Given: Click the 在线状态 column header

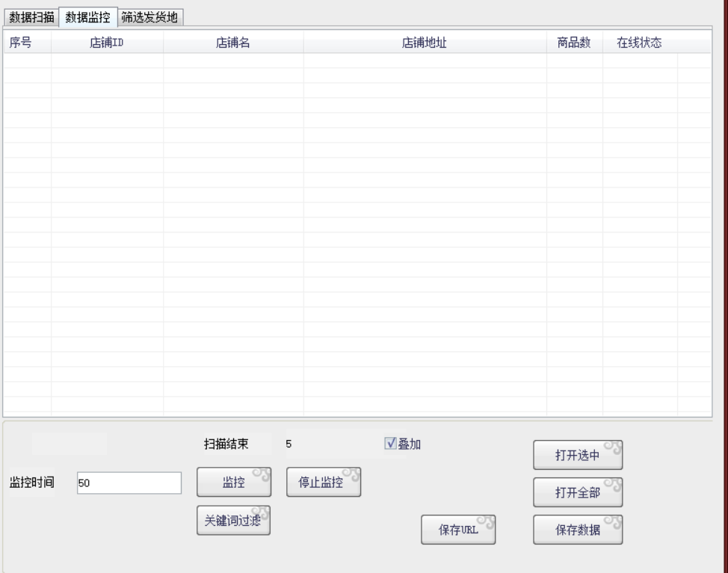Looking at the screenshot, I should point(639,43).
